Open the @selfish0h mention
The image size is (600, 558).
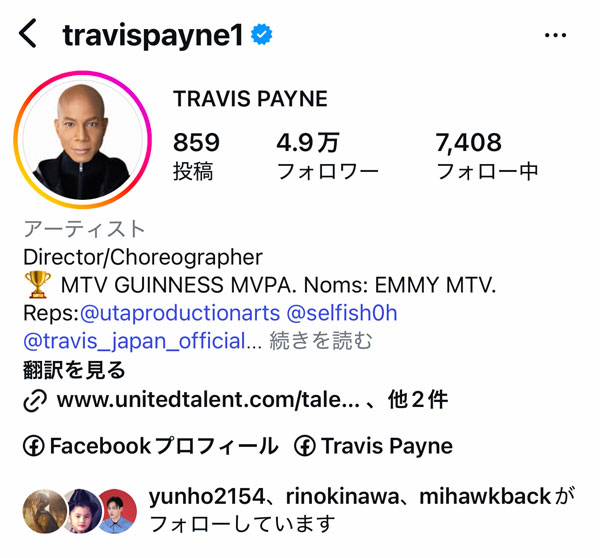(x=342, y=313)
